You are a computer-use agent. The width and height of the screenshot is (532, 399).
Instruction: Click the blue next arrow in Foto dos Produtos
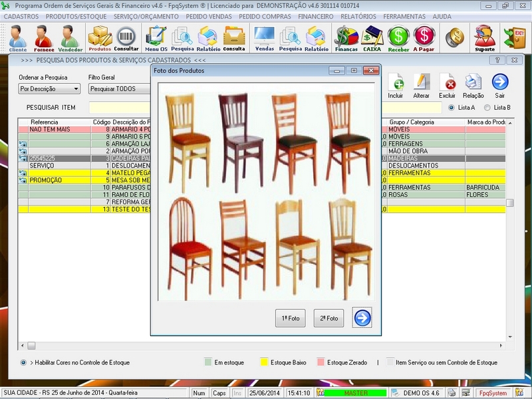point(362,318)
